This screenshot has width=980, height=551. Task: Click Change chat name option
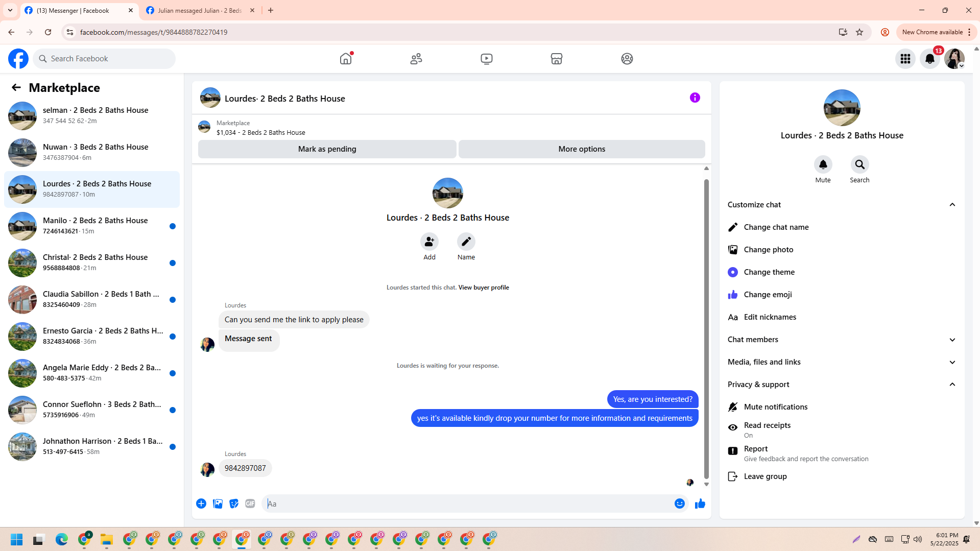[842, 227]
